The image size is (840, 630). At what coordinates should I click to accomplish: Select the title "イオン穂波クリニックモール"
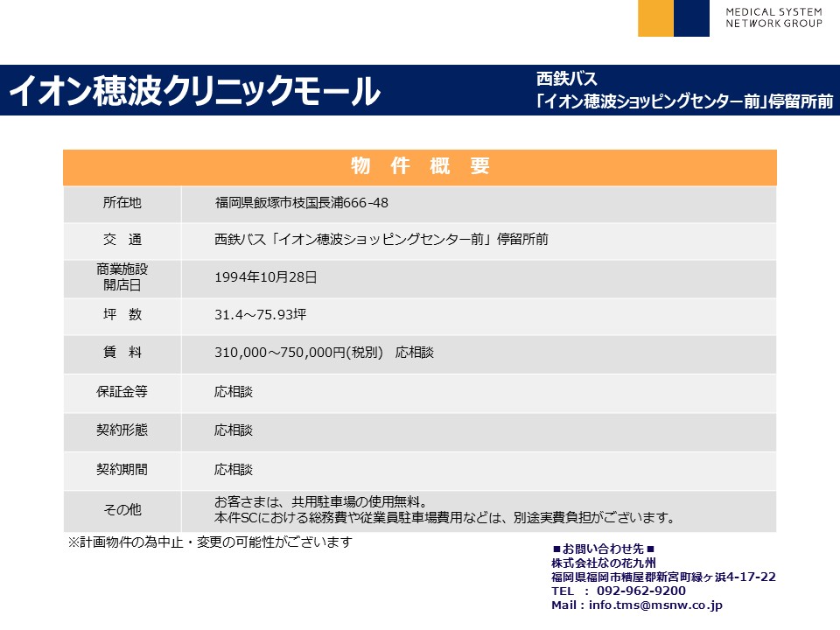[195, 90]
